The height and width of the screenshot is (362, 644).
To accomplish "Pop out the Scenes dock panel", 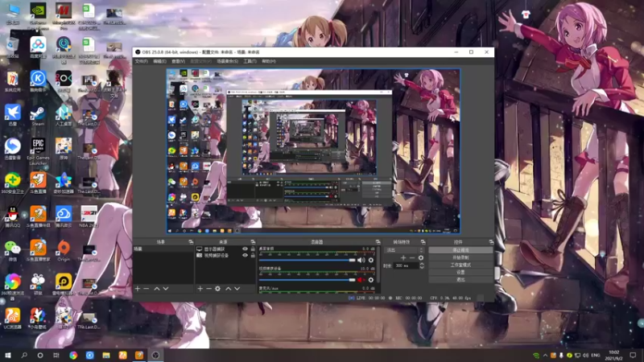I will pos(191,242).
